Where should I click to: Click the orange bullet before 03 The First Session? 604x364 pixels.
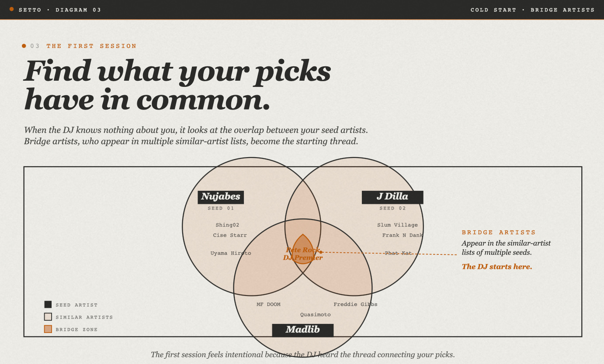24,46
